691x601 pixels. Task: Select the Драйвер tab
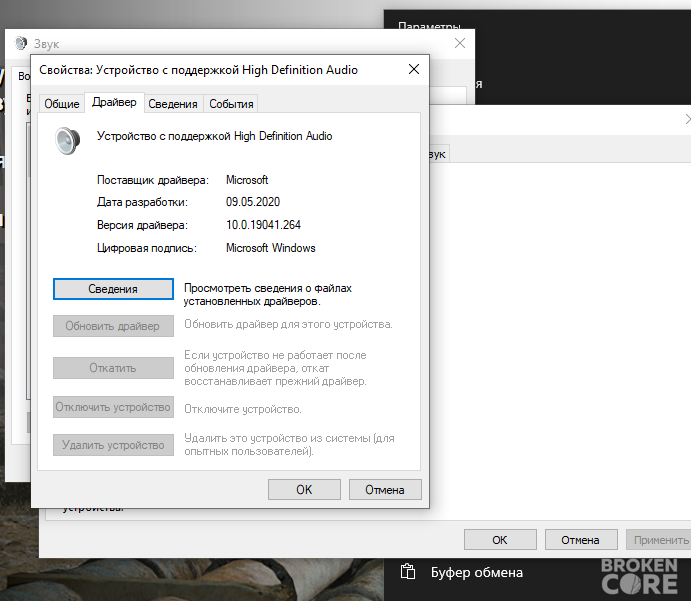click(114, 102)
